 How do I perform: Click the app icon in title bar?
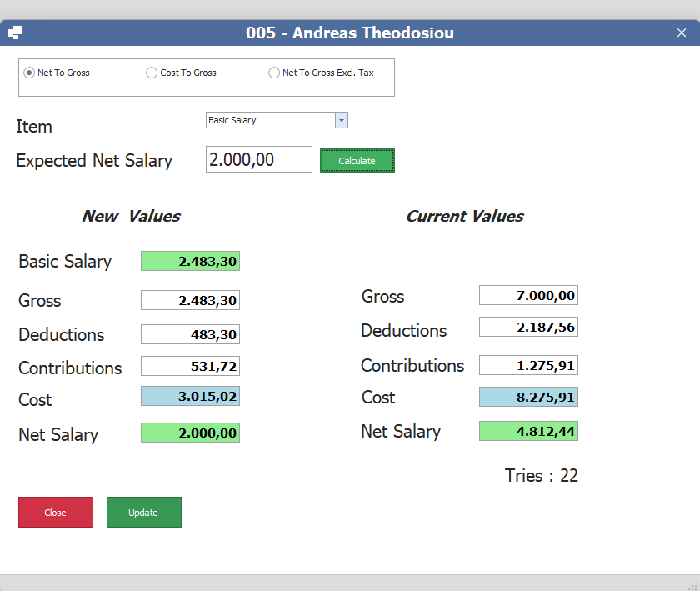15,33
